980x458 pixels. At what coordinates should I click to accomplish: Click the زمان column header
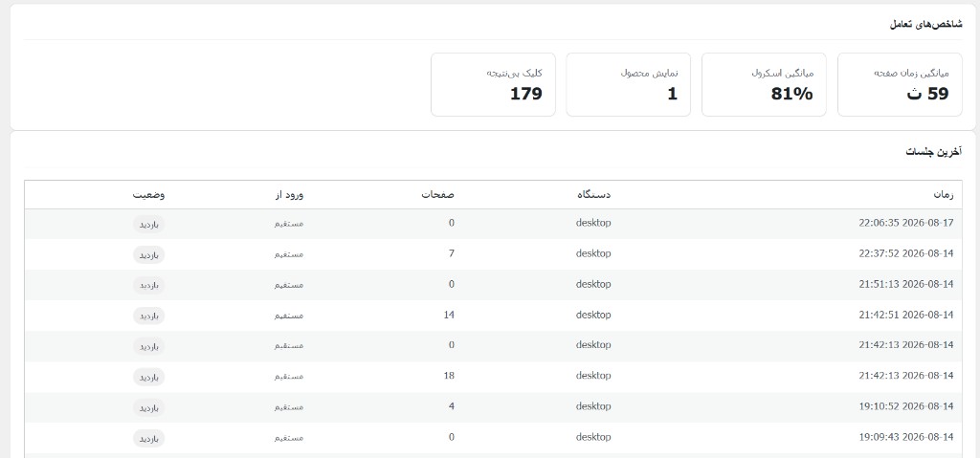click(x=944, y=194)
